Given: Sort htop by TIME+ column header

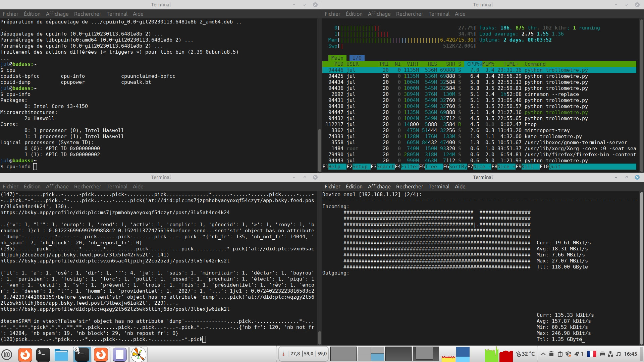Looking at the screenshot, I should [x=511, y=64].
